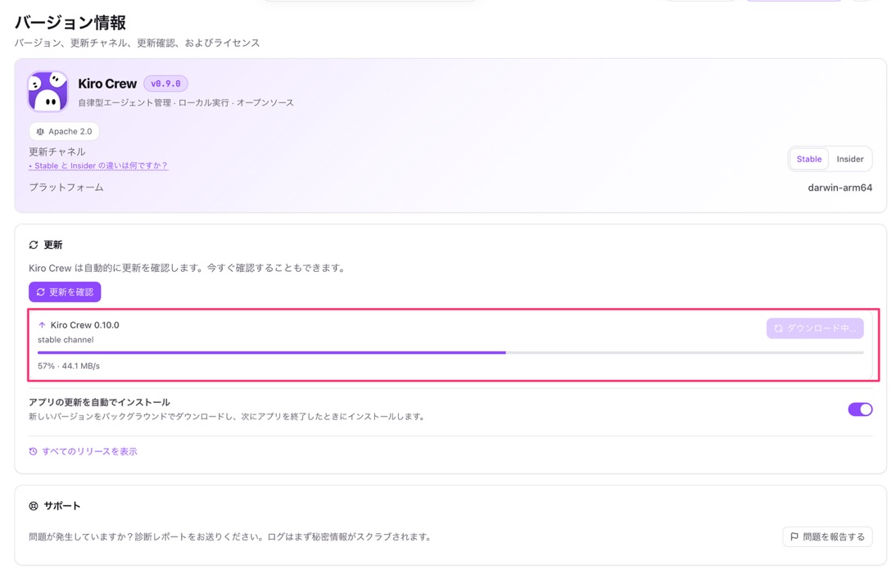This screenshot has width=896, height=588.
Task: Click the アプリの更新を自動でインストール label
Action: click(x=99, y=402)
